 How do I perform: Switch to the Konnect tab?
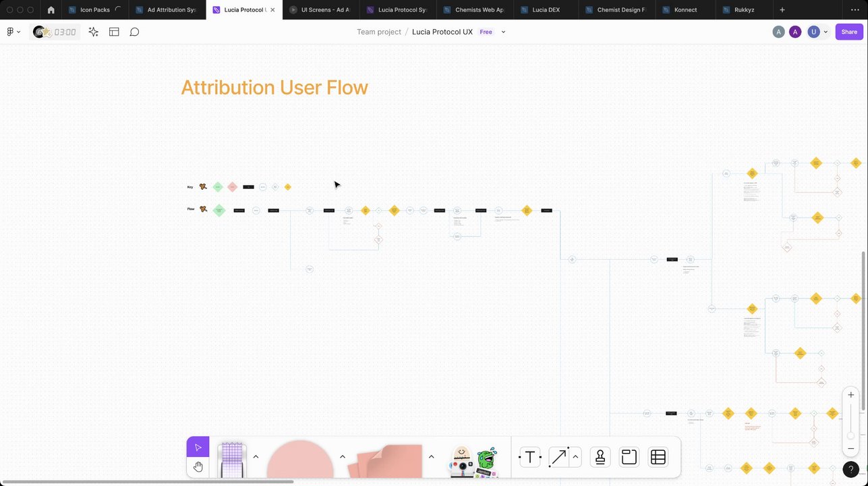(x=686, y=10)
